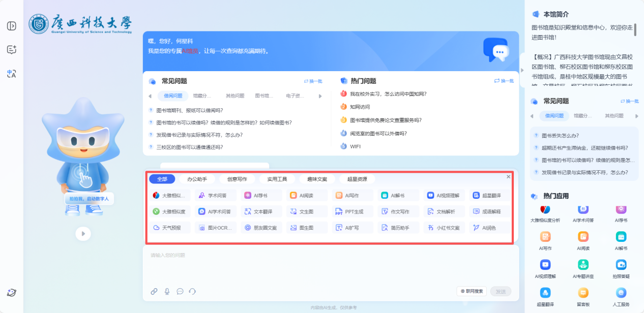Click the 中A translate icon in left sidebar
This screenshot has width=644, height=313.
tap(12, 74)
